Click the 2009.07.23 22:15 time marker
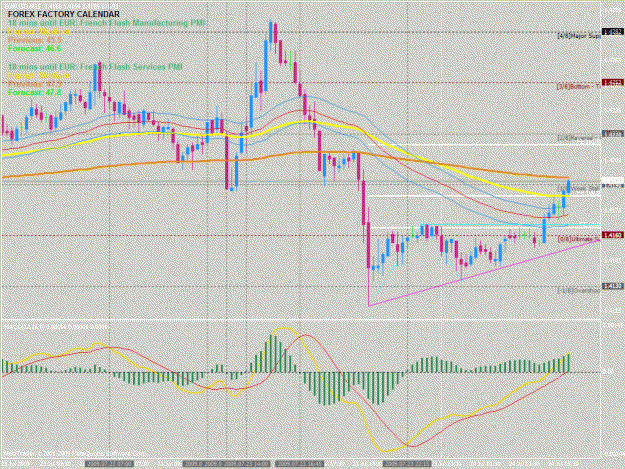This screenshot has height=469, width=625. (x=407, y=464)
